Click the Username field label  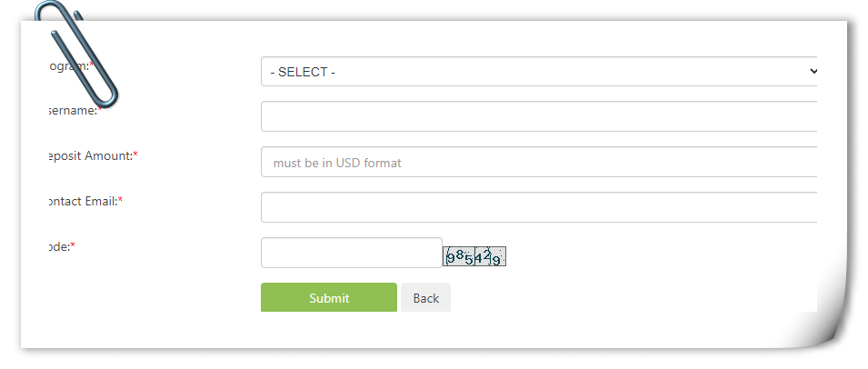pos(75,110)
